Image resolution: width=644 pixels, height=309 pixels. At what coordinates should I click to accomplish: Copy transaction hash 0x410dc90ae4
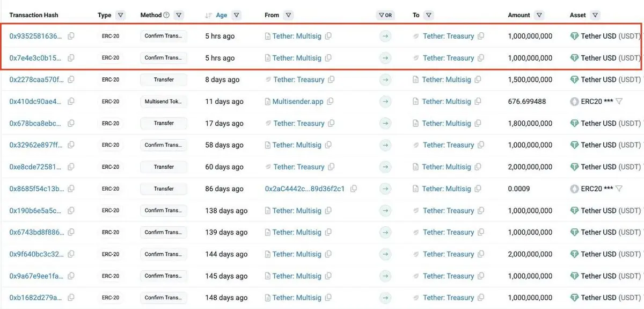point(71,102)
